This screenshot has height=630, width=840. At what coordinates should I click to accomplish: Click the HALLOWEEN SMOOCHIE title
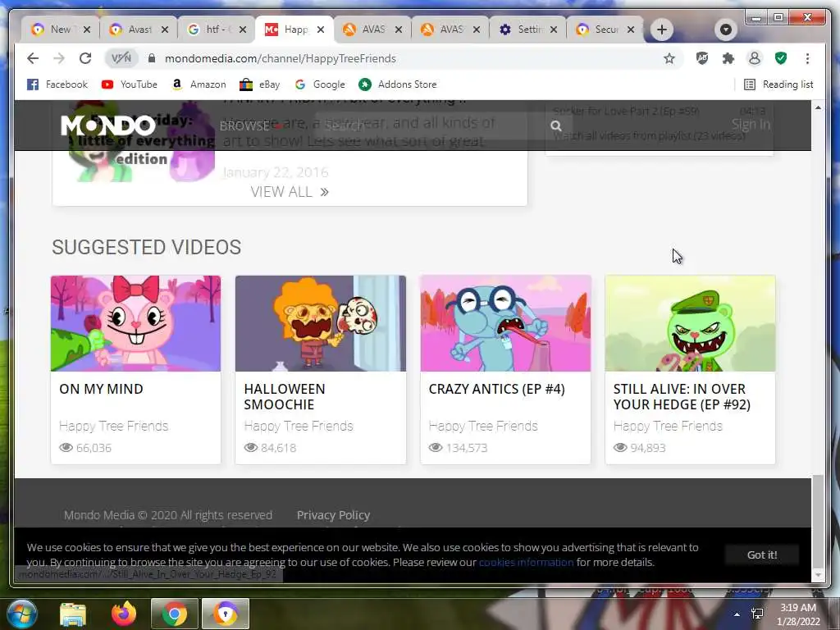285,396
